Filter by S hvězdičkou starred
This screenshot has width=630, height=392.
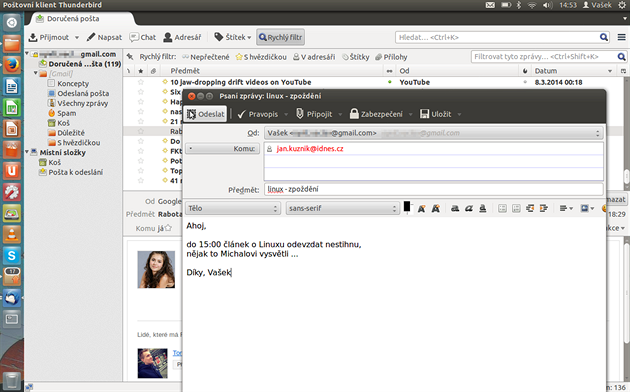click(261, 57)
